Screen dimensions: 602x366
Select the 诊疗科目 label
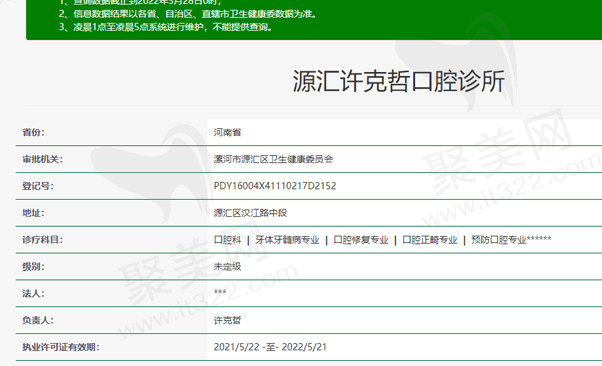coord(42,240)
